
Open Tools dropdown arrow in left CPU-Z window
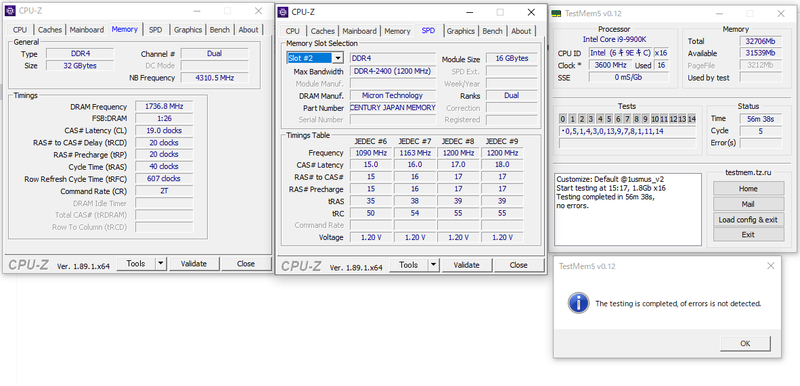coord(161,264)
